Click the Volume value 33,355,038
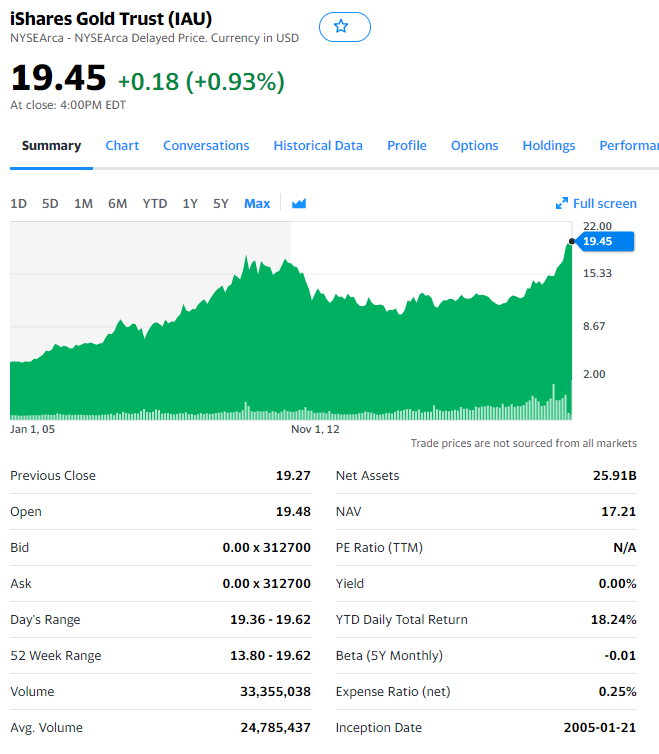Viewport: 659px width, 754px height. tap(276, 692)
